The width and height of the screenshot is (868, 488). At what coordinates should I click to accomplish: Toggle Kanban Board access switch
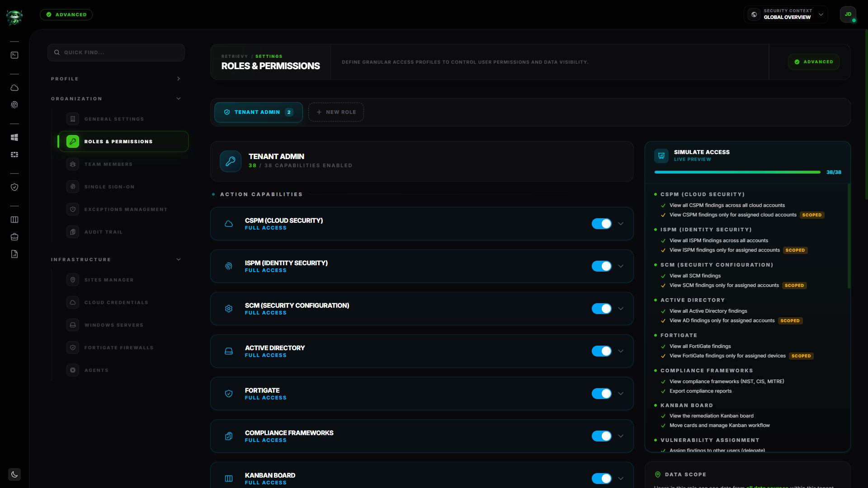(602, 479)
